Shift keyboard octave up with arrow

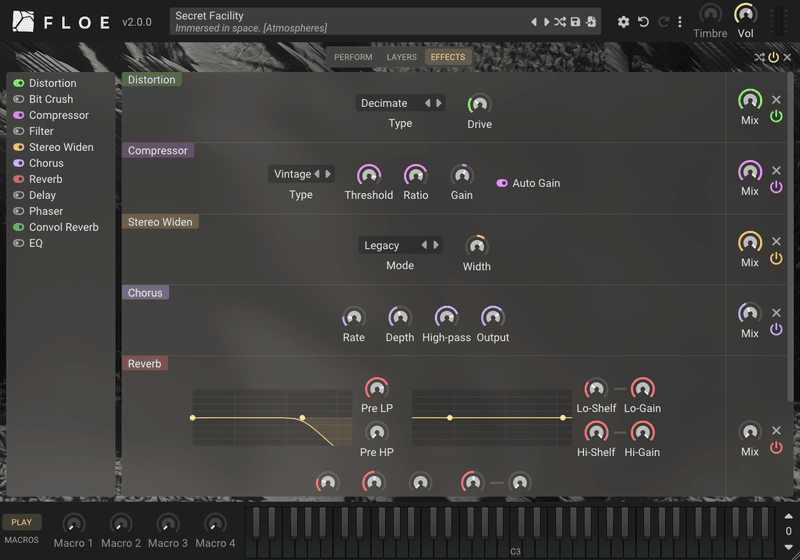(x=788, y=516)
